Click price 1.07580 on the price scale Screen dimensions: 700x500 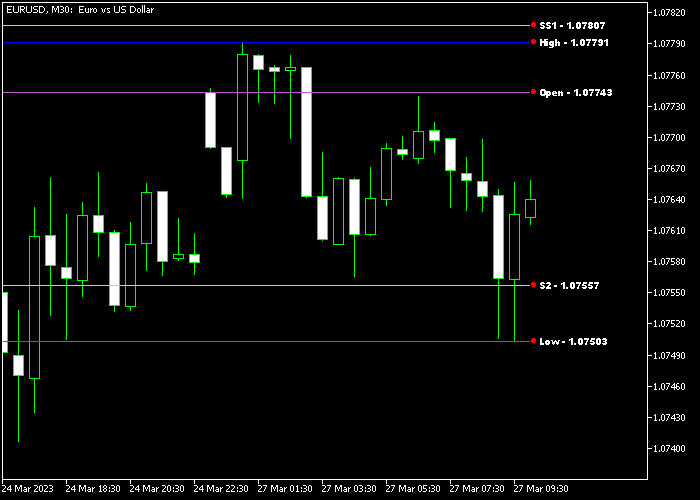point(669,262)
